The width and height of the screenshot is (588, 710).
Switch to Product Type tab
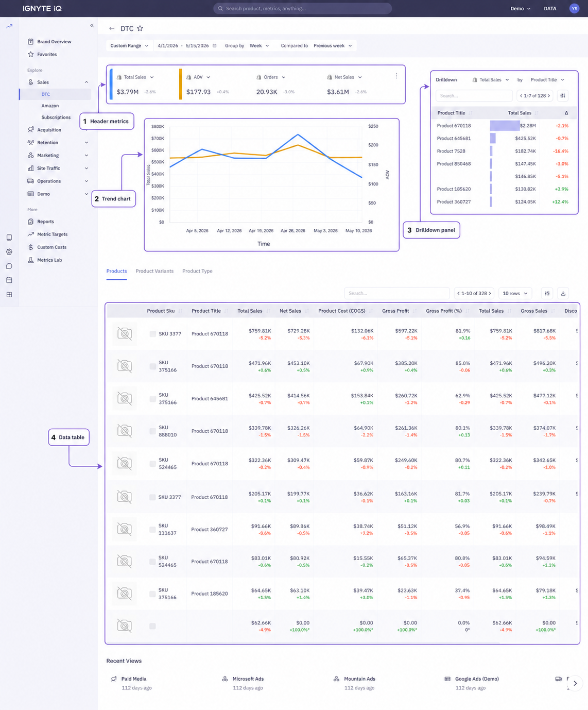[x=197, y=271]
